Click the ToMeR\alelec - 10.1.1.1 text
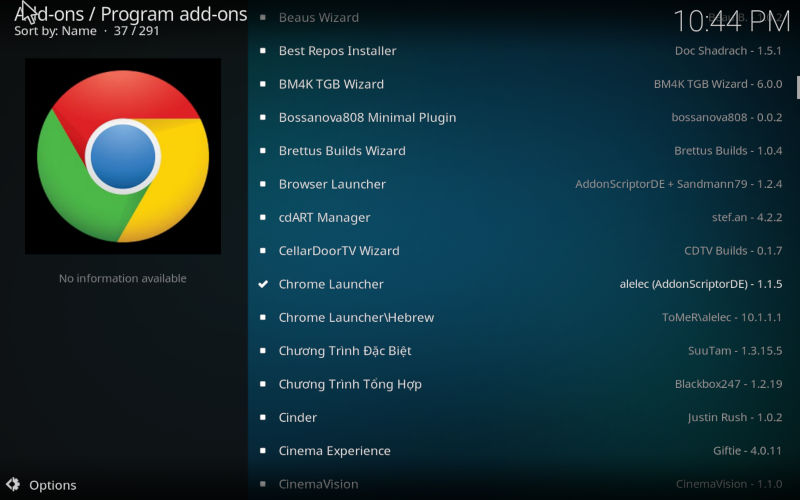Screen dimensions: 800x500 (722, 317)
